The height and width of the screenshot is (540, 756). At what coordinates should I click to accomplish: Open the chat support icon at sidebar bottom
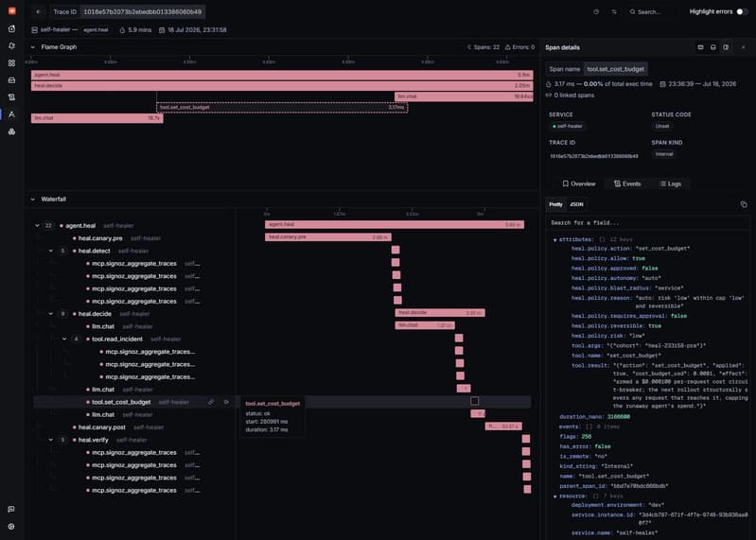(11, 509)
